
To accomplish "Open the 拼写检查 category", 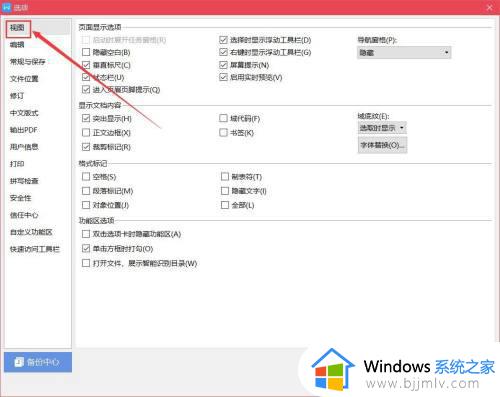I will point(24,181).
